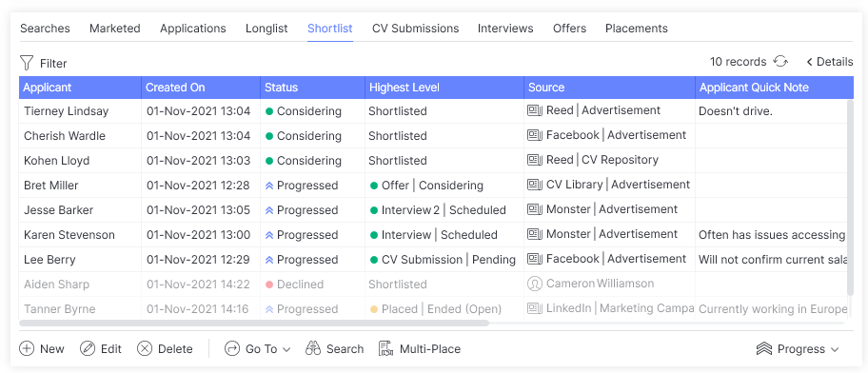Switch to the CV Submissions tab

[x=415, y=29]
